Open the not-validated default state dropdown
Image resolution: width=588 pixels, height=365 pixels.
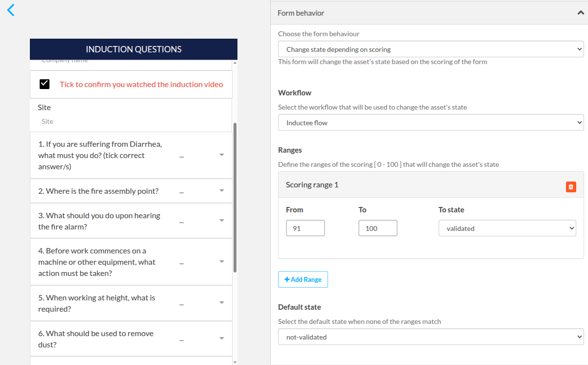coord(431,337)
